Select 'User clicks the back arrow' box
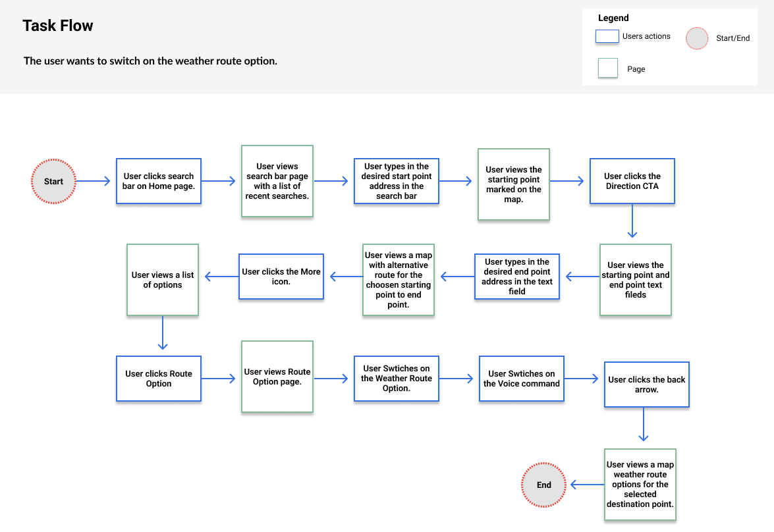This screenshot has width=774, height=532. coord(647,385)
